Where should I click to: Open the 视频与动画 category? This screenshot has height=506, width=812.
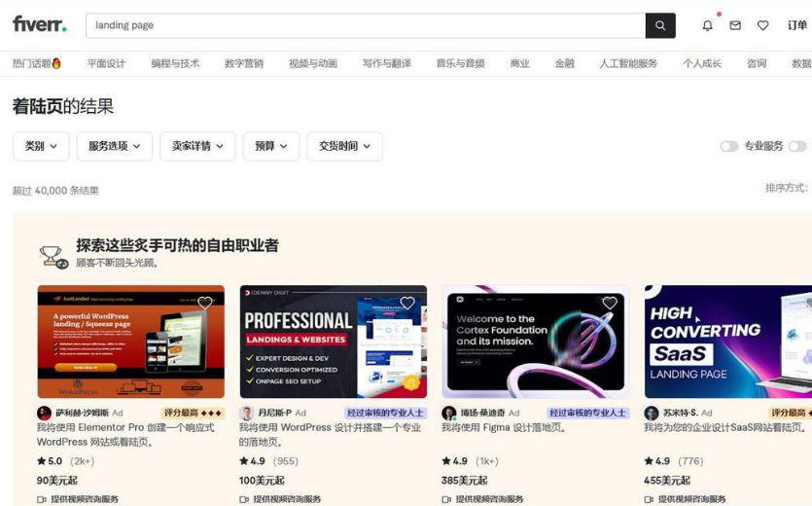coord(313,63)
